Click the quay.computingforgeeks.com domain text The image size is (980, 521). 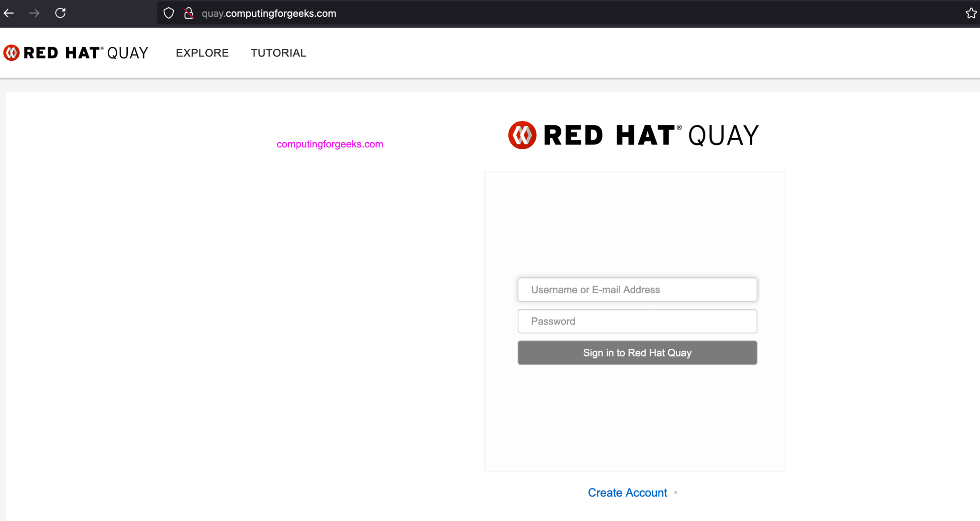coord(268,13)
